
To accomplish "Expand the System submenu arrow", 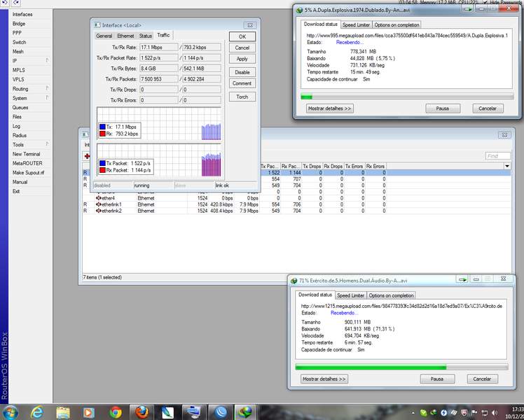I will (48, 98).
